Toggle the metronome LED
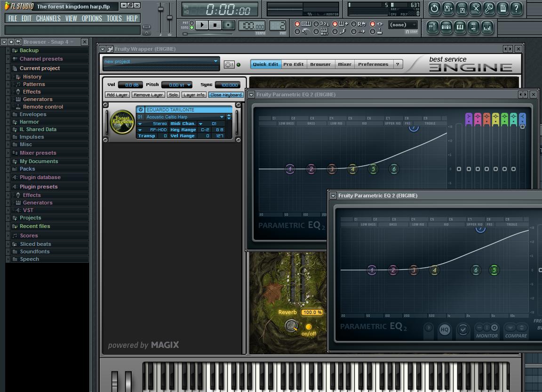Viewport: 542px width, 392px height. point(297,31)
